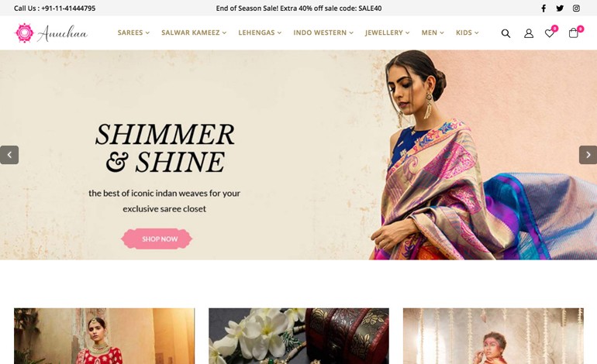The width and height of the screenshot is (597, 364).
Task: Open the jewellery box category thumbnail
Action: [x=298, y=336]
